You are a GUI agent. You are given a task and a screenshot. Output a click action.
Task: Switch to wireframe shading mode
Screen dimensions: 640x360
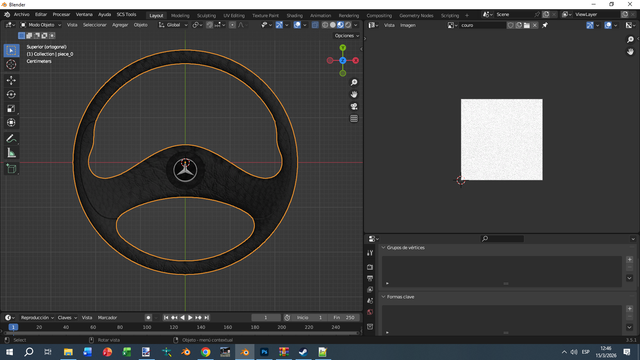[325, 25]
